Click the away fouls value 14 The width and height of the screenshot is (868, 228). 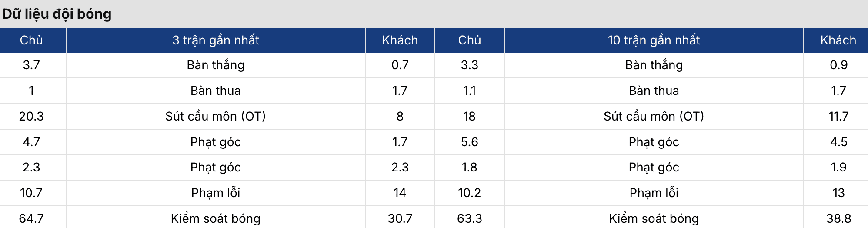click(x=400, y=193)
